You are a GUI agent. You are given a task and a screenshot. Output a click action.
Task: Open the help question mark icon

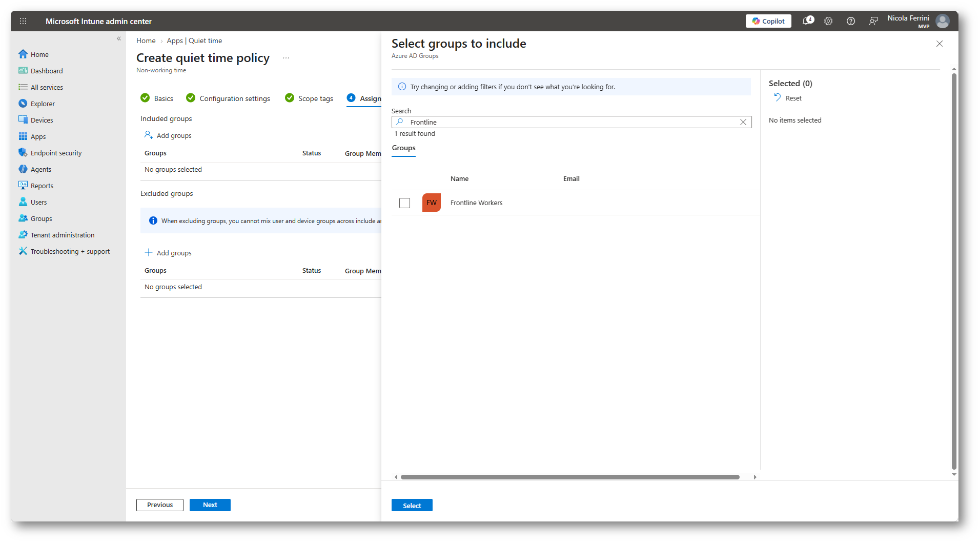tap(851, 21)
